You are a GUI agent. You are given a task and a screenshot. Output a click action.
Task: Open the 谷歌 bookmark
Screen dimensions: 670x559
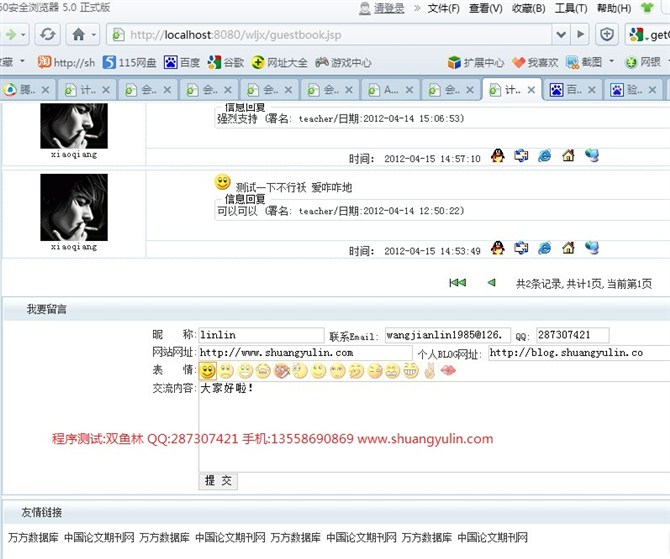click(x=226, y=62)
